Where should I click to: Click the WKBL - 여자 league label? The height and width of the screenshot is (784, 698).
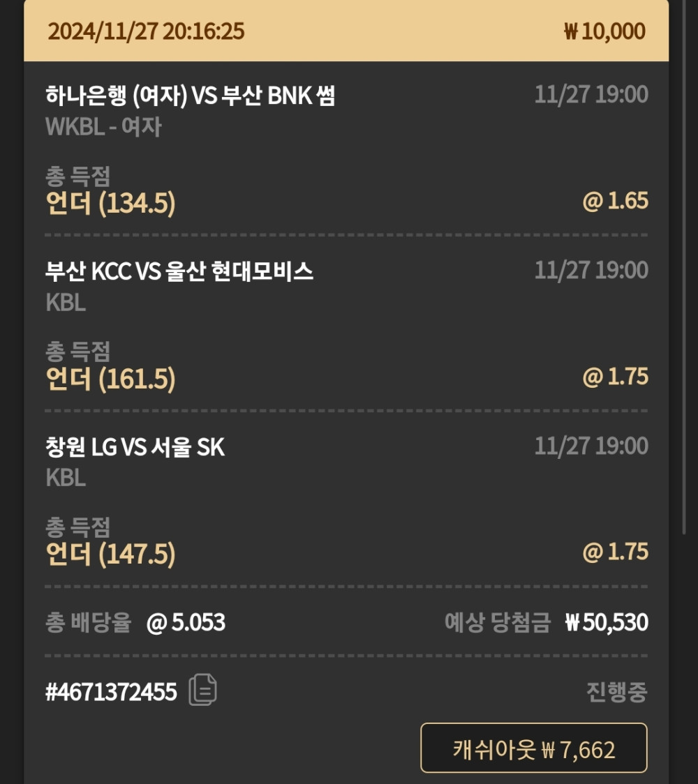(103, 127)
